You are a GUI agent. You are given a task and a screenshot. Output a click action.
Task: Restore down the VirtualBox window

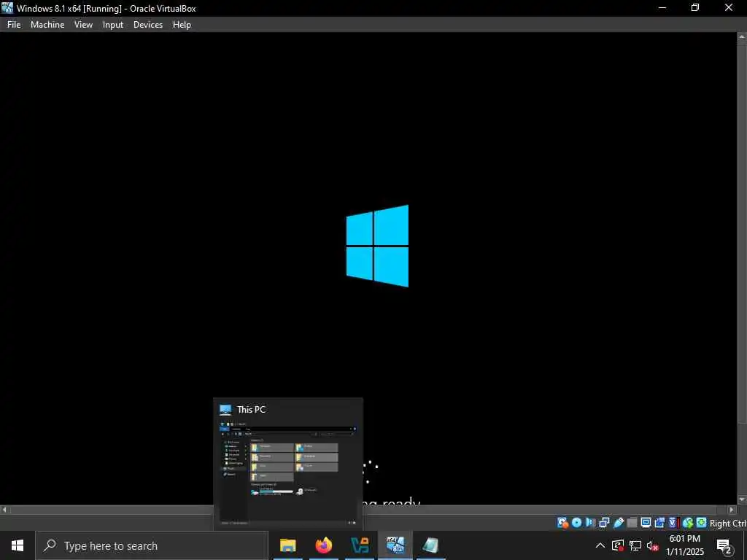pyautogui.click(x=695, y=8)
